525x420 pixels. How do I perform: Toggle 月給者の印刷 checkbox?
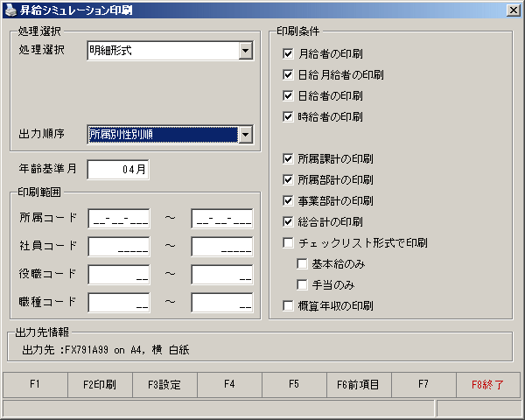pos(288,53)
